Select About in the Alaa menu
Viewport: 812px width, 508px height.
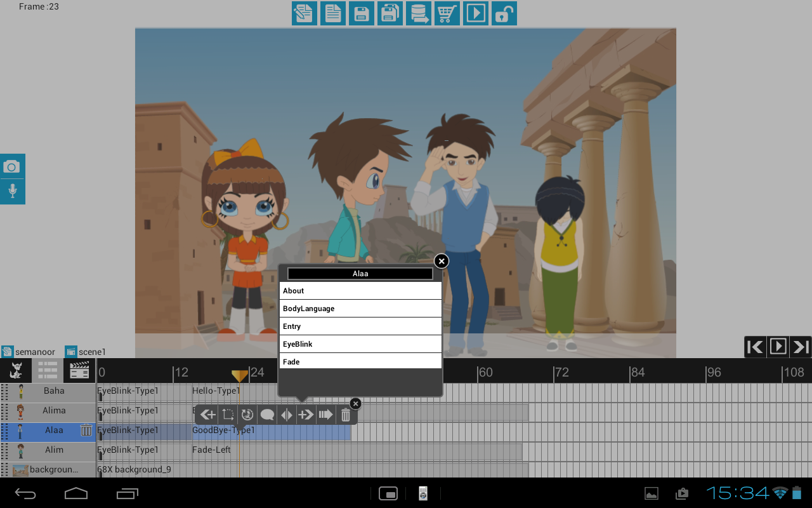pyautogui.click(x=360, y=291)
